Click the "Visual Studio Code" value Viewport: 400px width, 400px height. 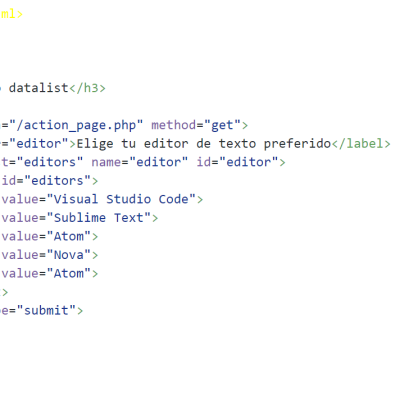[x=121, y=199]
